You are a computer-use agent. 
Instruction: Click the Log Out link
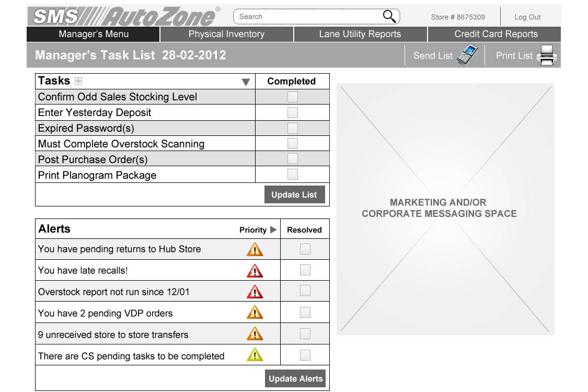527,17
